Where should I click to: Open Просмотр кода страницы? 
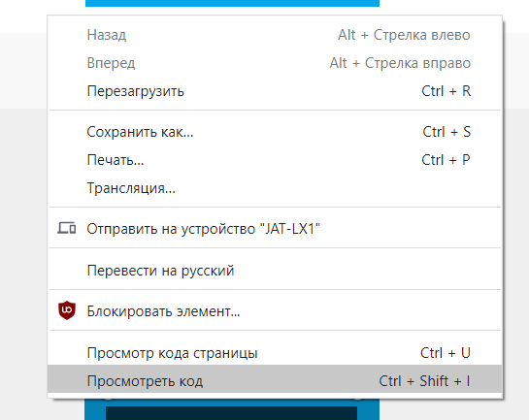pos(275,353)
